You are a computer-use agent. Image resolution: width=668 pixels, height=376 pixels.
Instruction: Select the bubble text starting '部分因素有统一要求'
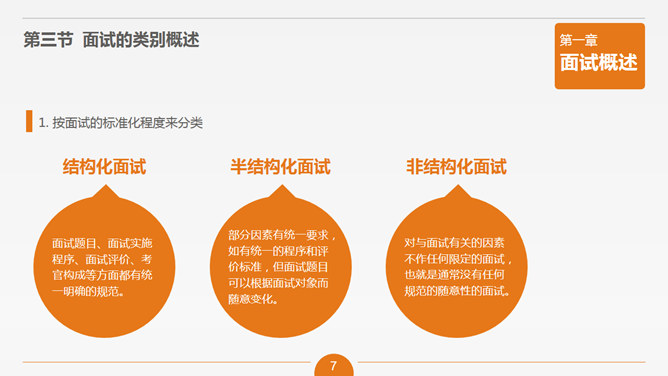[x=282, y=267]
